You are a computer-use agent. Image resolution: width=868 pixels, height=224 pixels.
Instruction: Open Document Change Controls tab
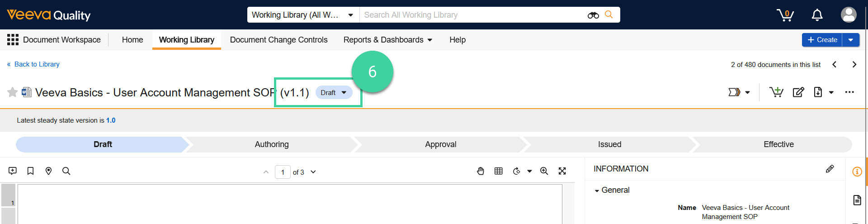tap(279, 40)
